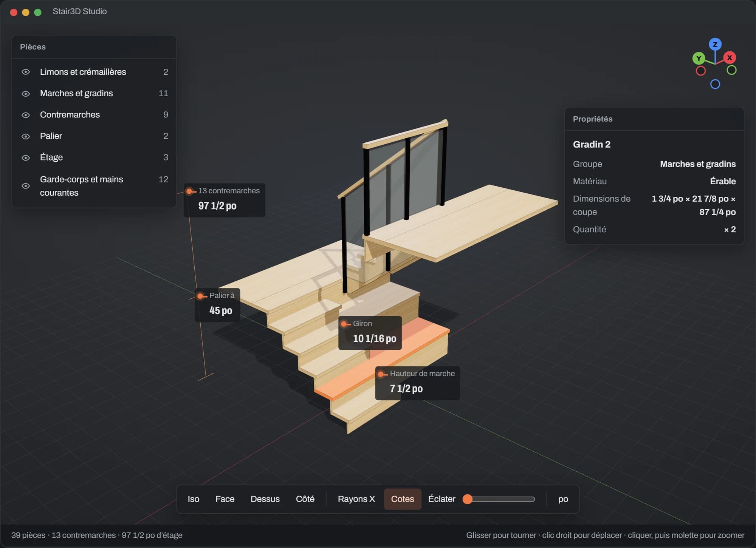
Task: Toggle the po units button
Action: tap(563, 499)
